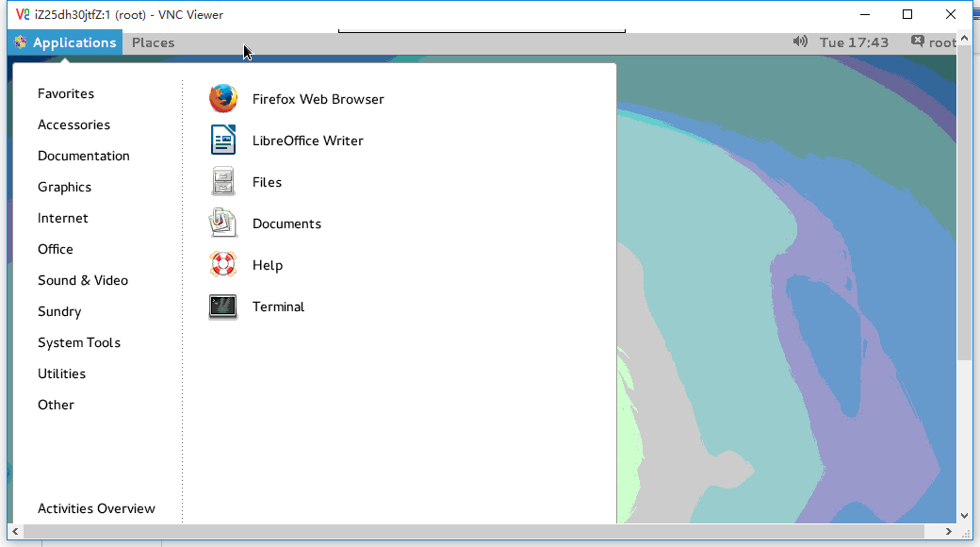
Task: Click the vertical scrollbar down arrow
Action: click(964, 516)
